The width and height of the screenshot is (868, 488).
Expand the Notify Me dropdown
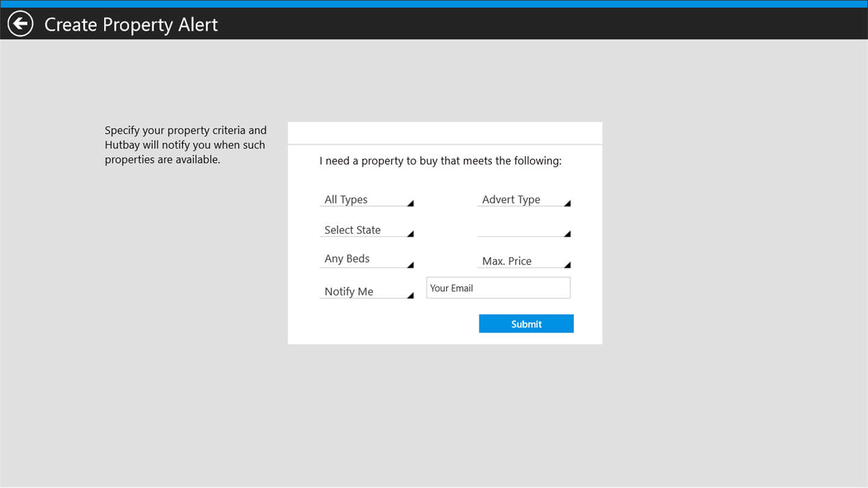pyautogui.click(x=362, y=292)
